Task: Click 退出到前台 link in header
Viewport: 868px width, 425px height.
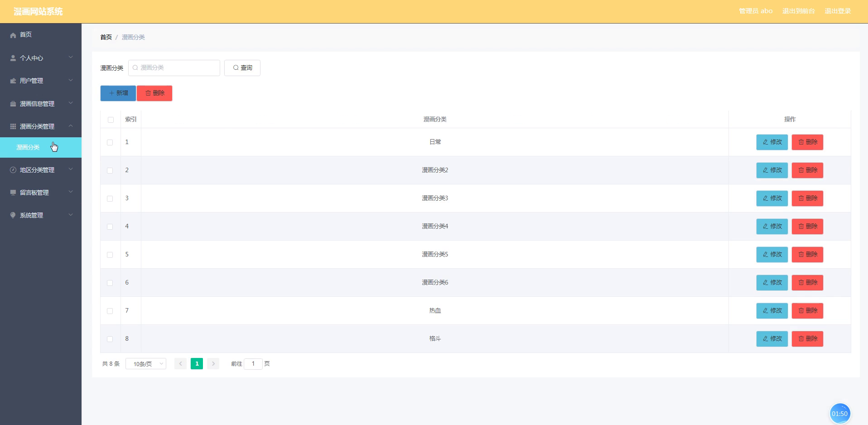Action: 799,11
